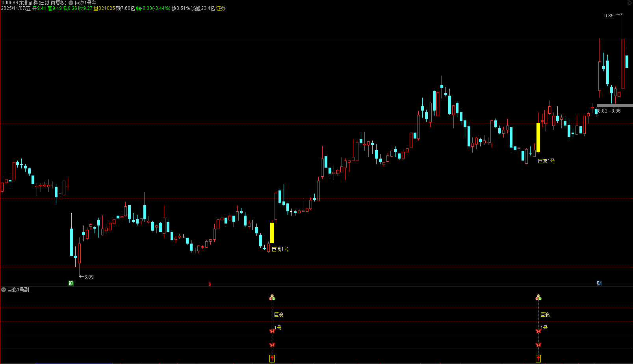Image resolution: width=633 pixels, height=364 pixels.
Task: Click the 9.89 high price label
Action: pos(609,16)
